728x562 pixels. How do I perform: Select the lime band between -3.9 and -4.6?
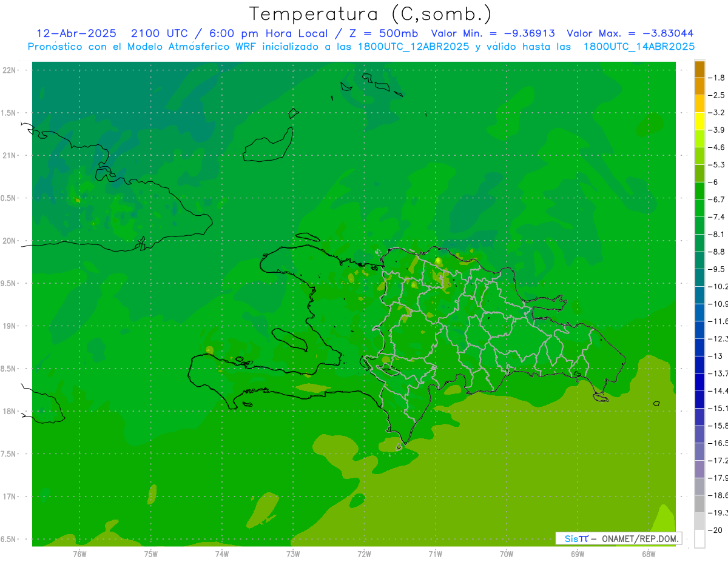(699, 138)
